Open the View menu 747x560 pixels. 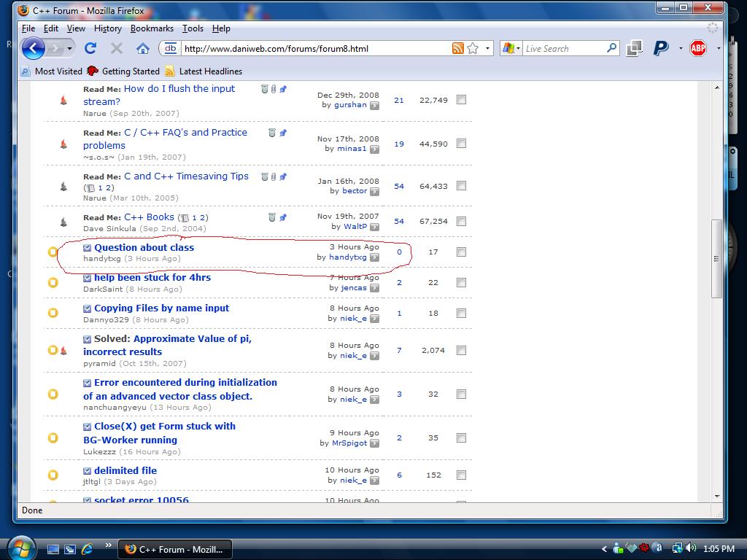tap(76, 28)
